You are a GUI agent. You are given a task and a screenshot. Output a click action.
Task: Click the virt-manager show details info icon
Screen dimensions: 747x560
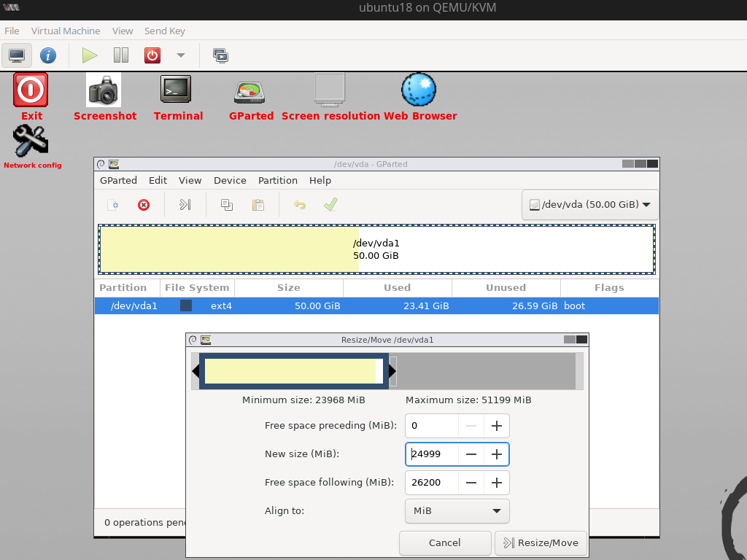48,55
